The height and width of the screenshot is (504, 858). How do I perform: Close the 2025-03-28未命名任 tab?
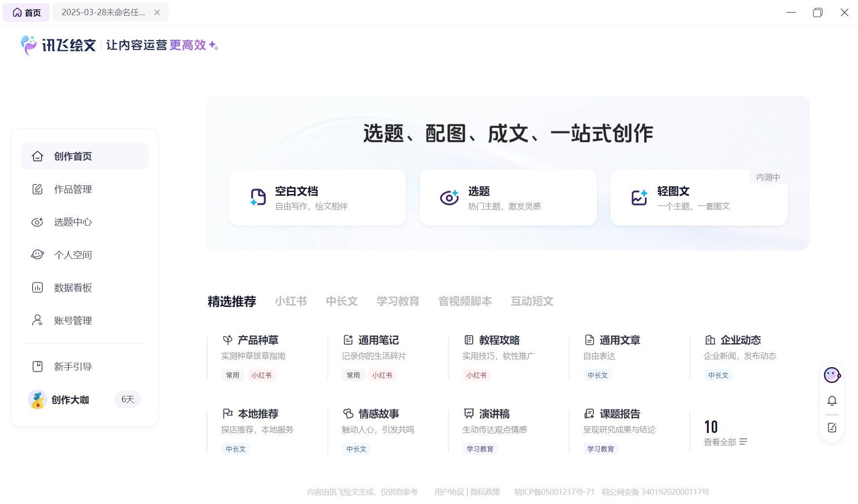pos(157,13)
